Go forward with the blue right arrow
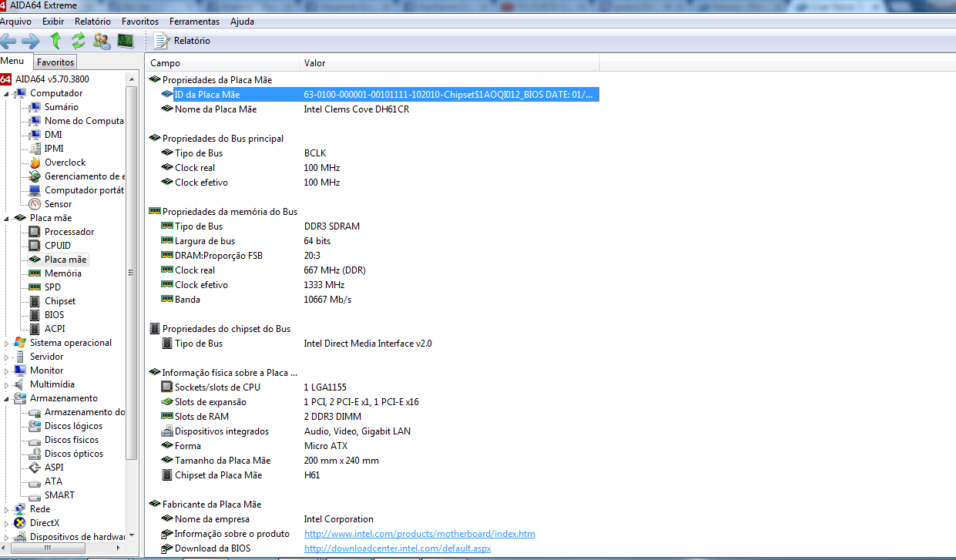 point(31,41)
